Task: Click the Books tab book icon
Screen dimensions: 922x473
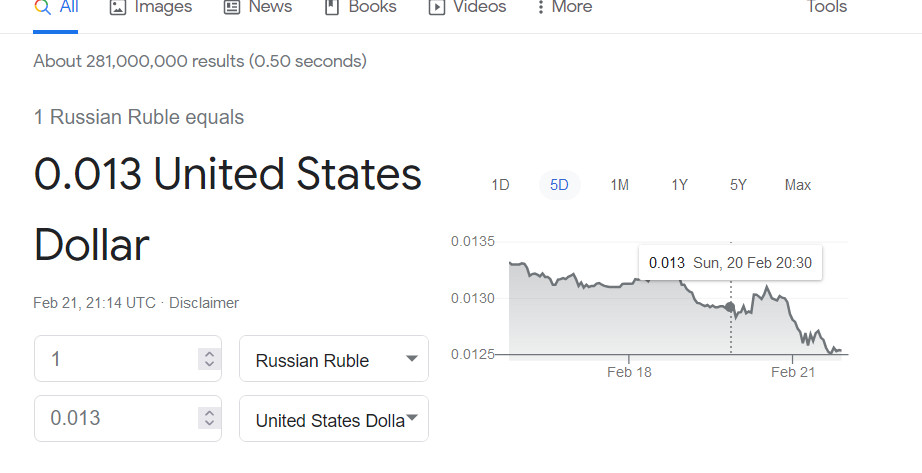Action: coord(332,7)
